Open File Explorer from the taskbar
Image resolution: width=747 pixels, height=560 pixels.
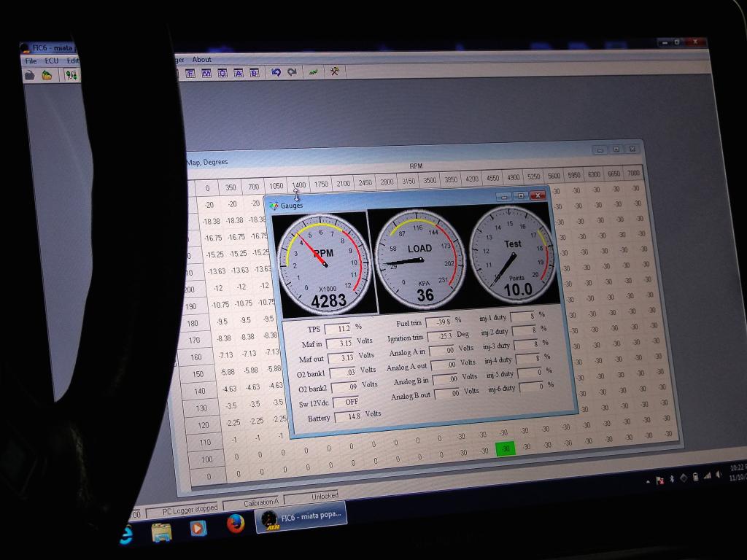(x=161, y=532)
